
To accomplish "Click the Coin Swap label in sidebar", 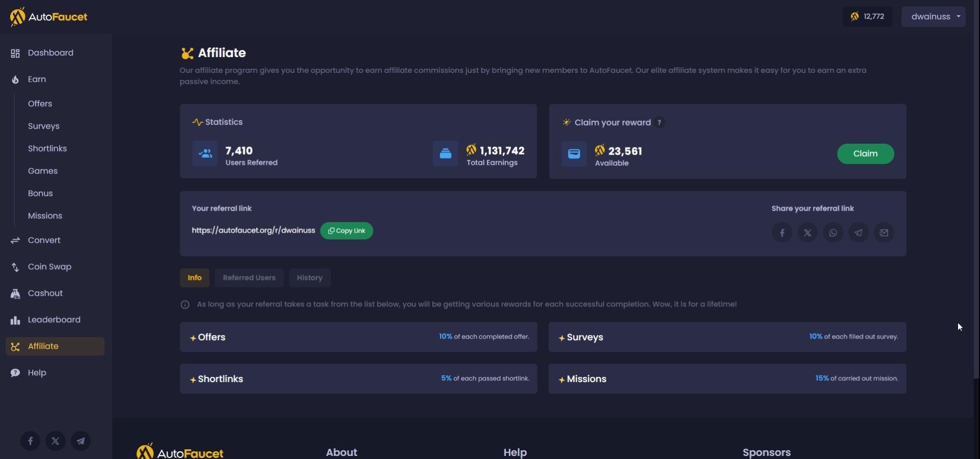I will [x=50, y=267].
